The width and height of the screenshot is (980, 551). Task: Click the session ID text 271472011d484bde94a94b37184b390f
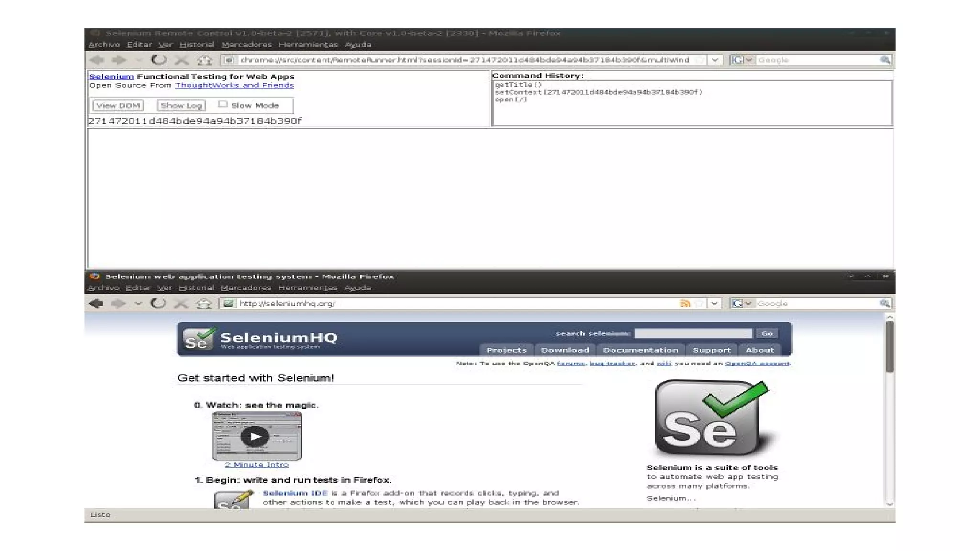click(x=195, y=121)
